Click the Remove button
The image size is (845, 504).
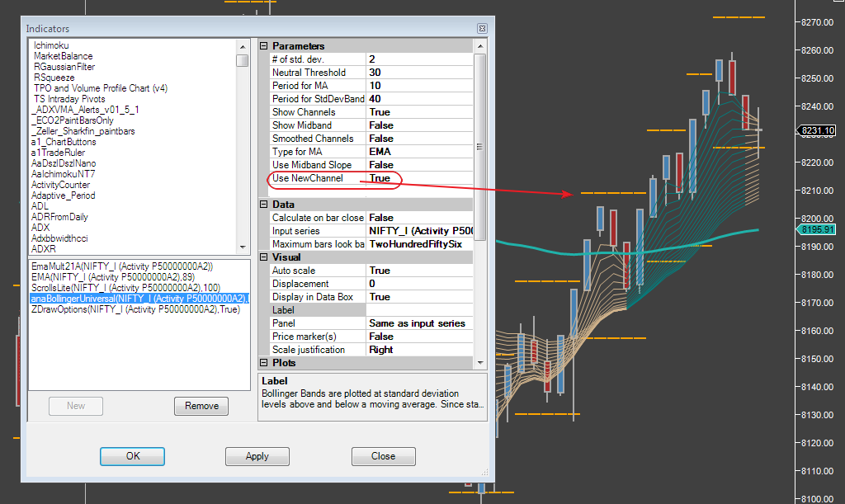[x=201, y=406]
